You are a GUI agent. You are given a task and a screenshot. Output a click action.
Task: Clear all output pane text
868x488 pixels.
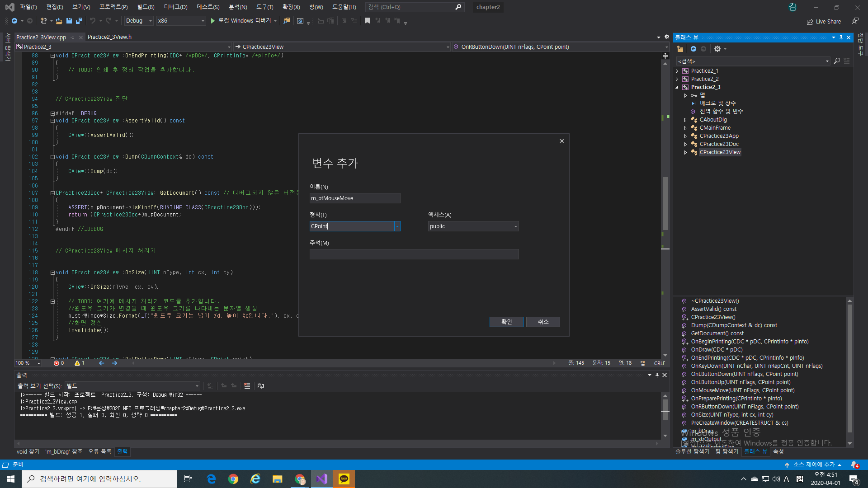pyautogui.click(x=247, y=386)
